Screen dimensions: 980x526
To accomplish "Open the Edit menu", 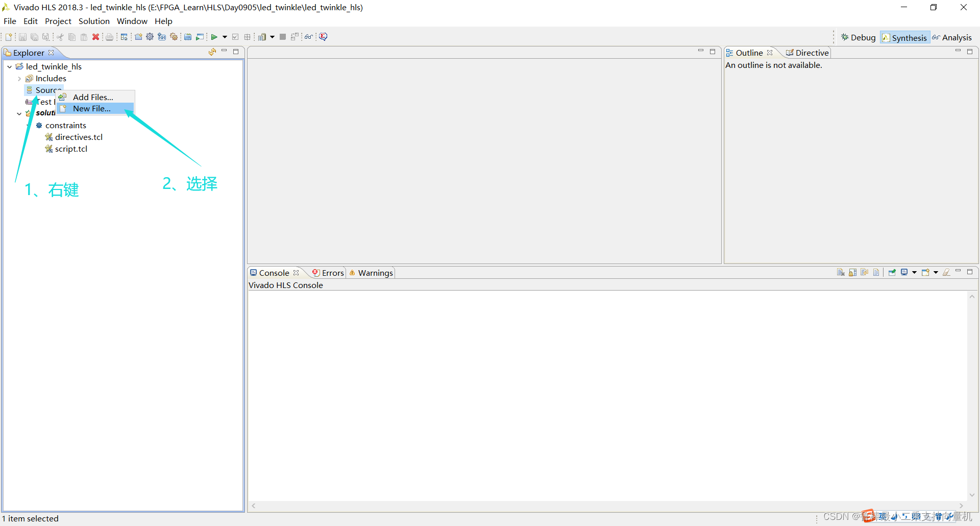I will click(x=31, y=21).
